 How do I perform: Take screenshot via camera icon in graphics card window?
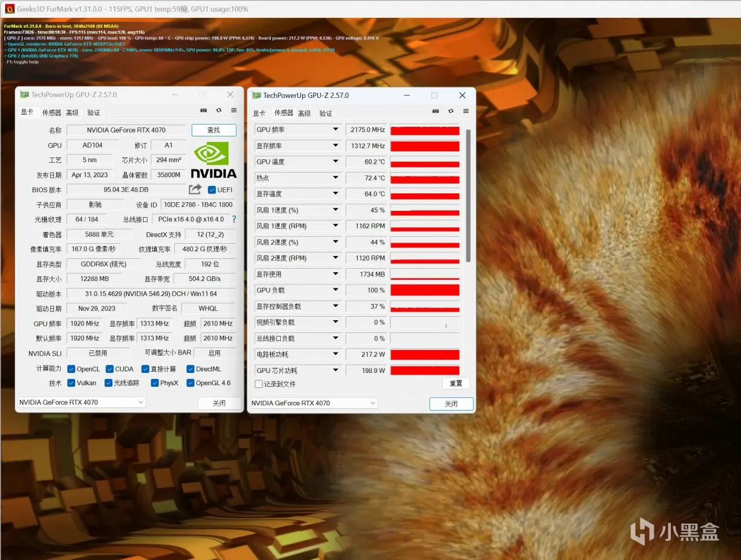click(204, 110)
